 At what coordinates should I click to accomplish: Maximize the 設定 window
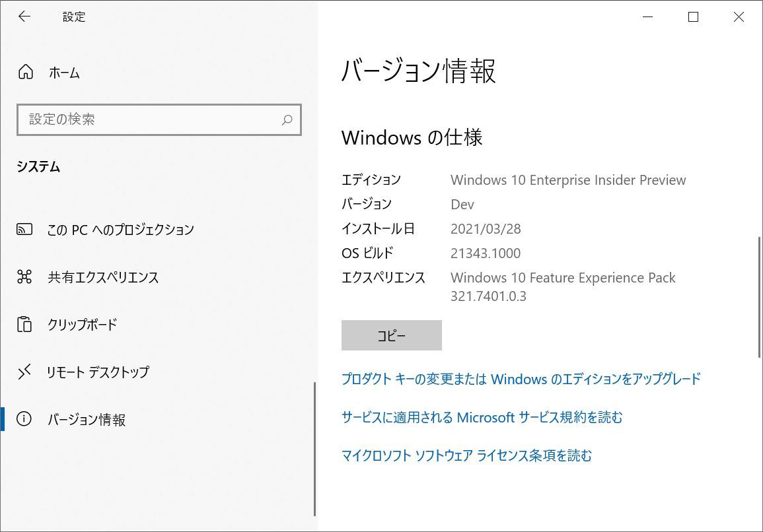(694, 17)
